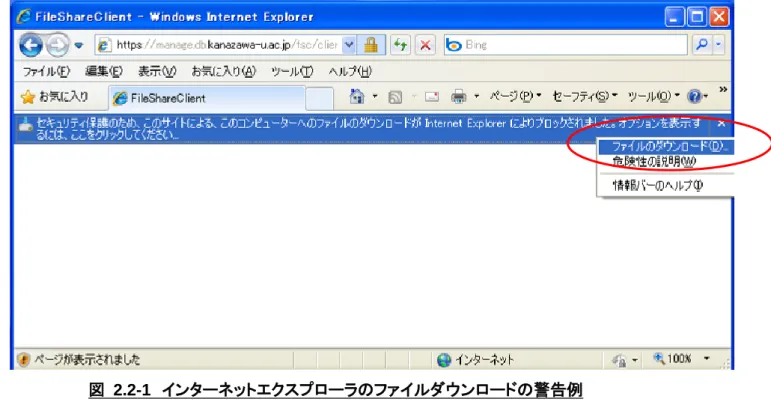
Task: Click the Bing search box
Action: pos(565,45)
